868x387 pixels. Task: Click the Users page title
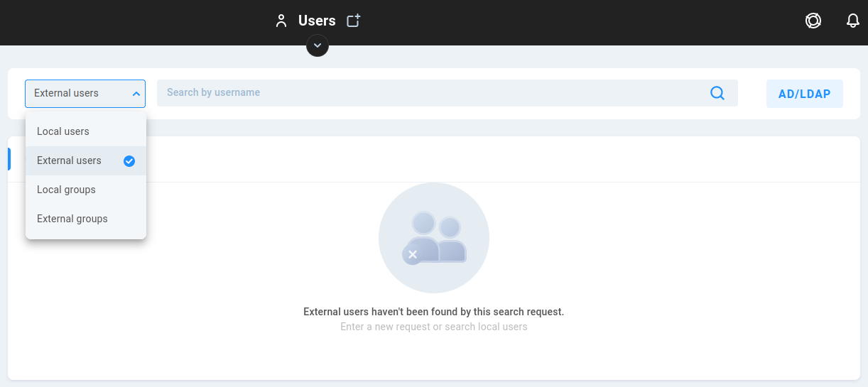pyautogui.click(x=317, y=21)
